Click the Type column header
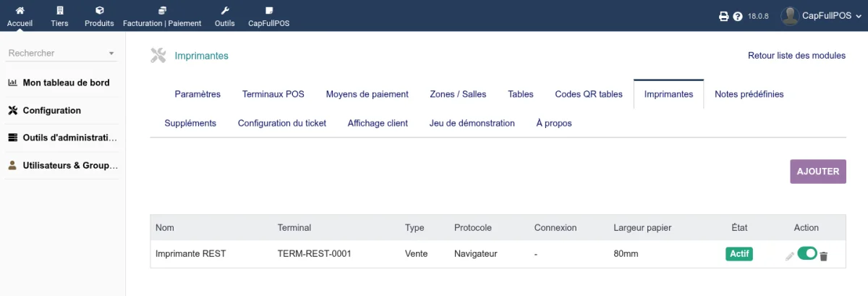This screenshot has height=296, width=868. coord(414,227)
